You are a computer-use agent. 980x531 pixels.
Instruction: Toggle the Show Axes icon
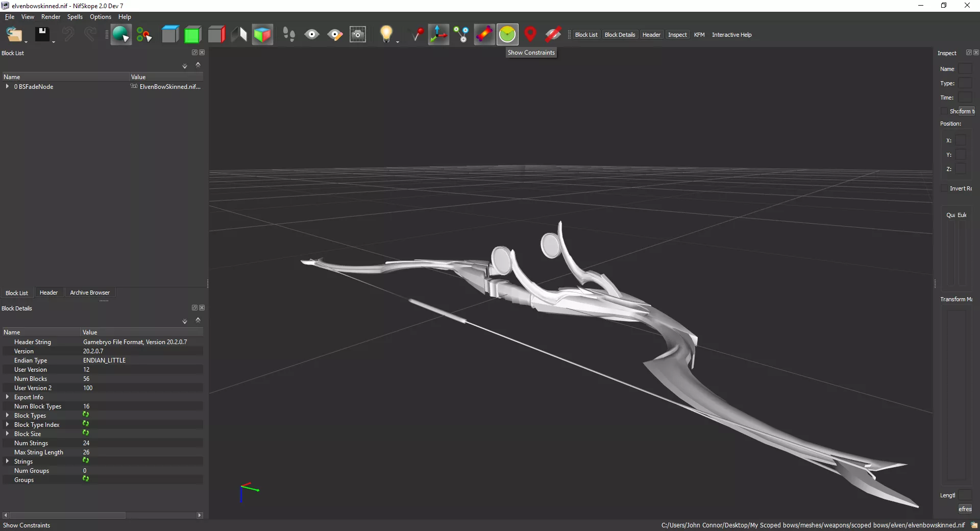pyautogui.click(x=438, y=35)
